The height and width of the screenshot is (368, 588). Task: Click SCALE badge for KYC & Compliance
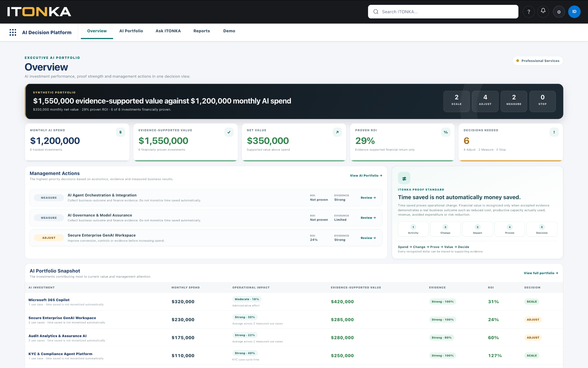pyautogui.click(x=532, y=356)
